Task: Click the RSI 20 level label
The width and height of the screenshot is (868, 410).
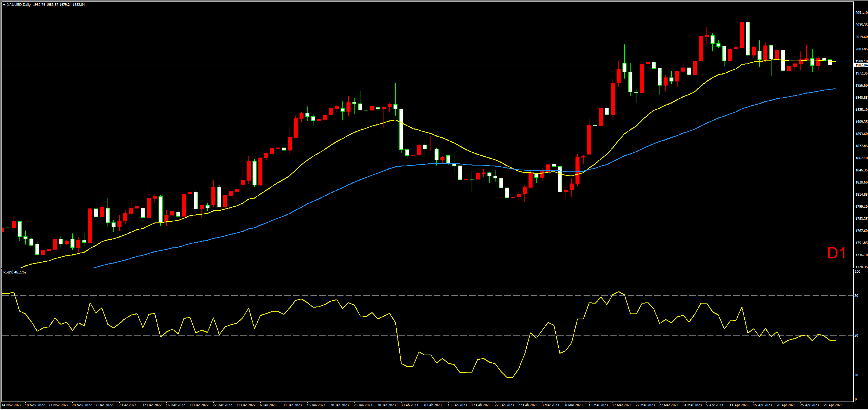Action: point(856,375)
